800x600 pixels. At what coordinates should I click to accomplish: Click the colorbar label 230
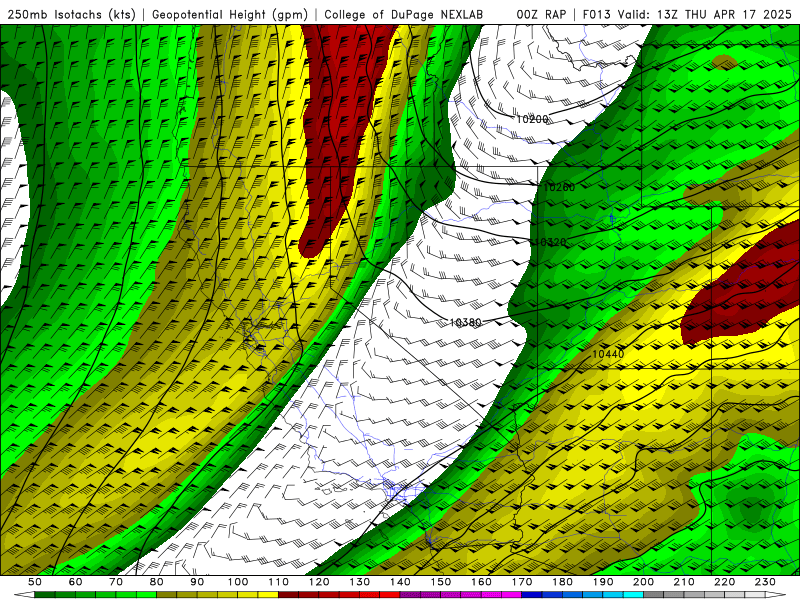765,582
